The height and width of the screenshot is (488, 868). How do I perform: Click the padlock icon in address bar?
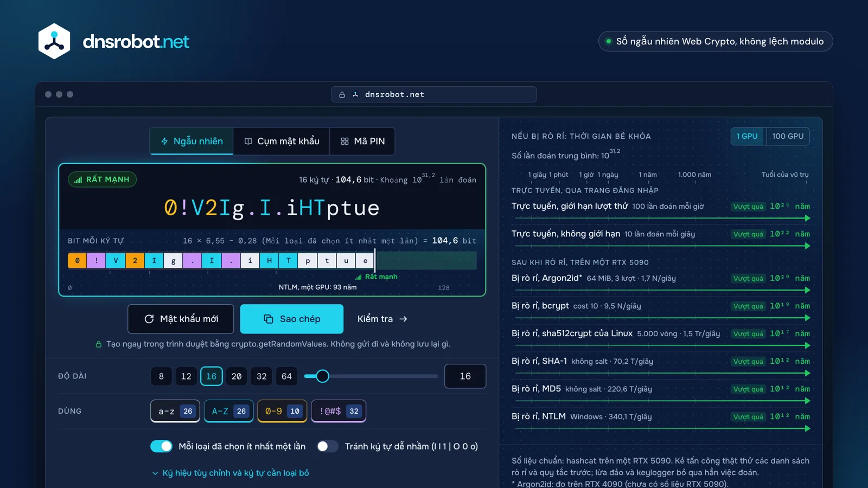click(x=342, y=94)
